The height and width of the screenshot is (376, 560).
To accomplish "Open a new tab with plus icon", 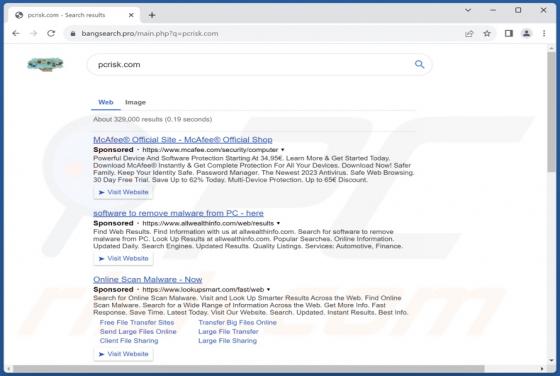I will (x=152, y=15).
